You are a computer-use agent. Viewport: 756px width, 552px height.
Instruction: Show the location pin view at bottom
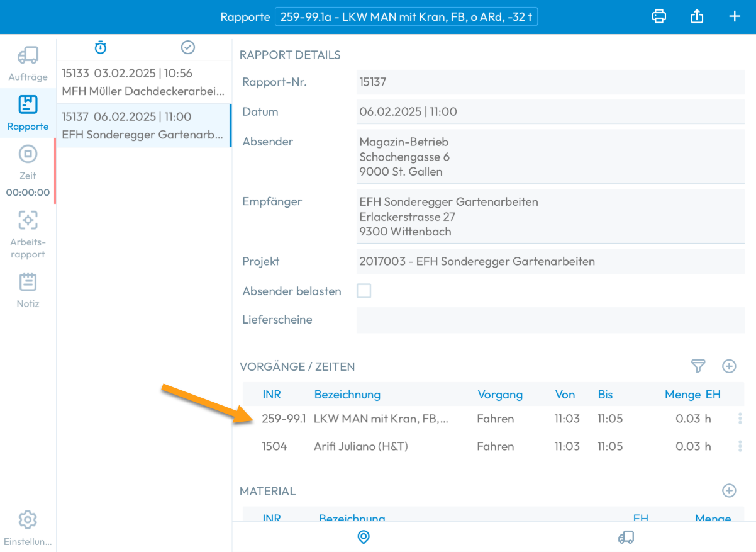pos(363,537)
